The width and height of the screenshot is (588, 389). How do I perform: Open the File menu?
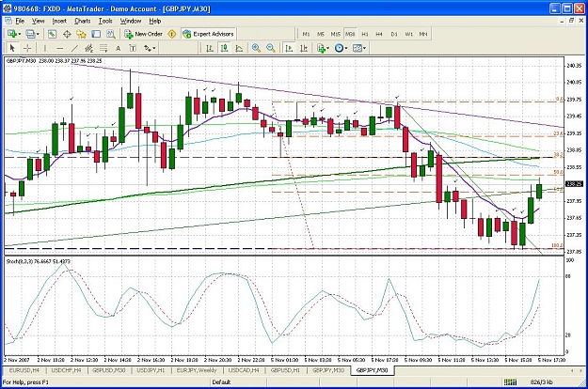20,21
